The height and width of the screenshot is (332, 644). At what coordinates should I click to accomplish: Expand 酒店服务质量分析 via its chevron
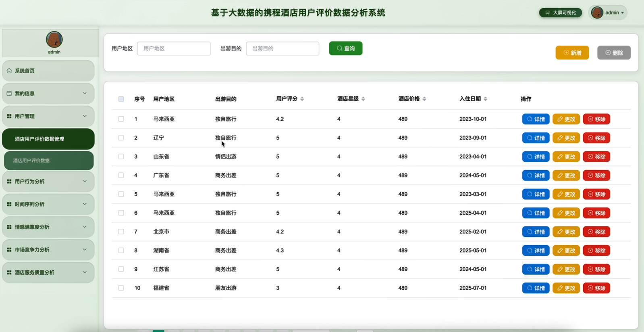pyautogui.click(x=85, y=272)
